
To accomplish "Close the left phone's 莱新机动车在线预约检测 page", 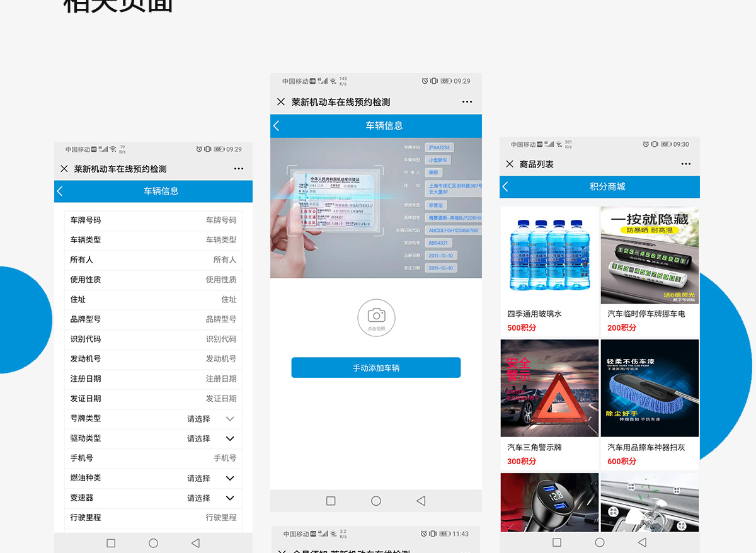I will click(x=64, y=169).
